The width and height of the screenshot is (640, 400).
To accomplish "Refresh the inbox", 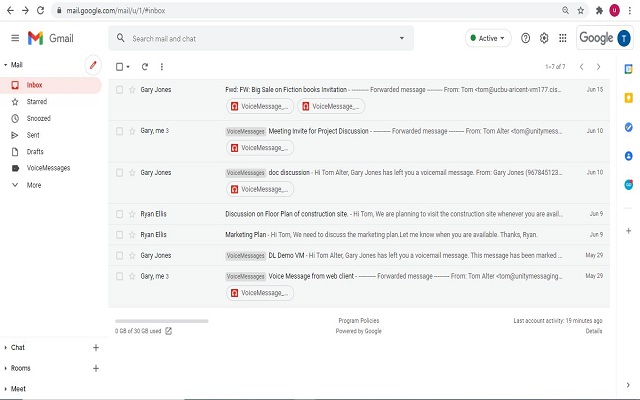I will click(145, 67).
